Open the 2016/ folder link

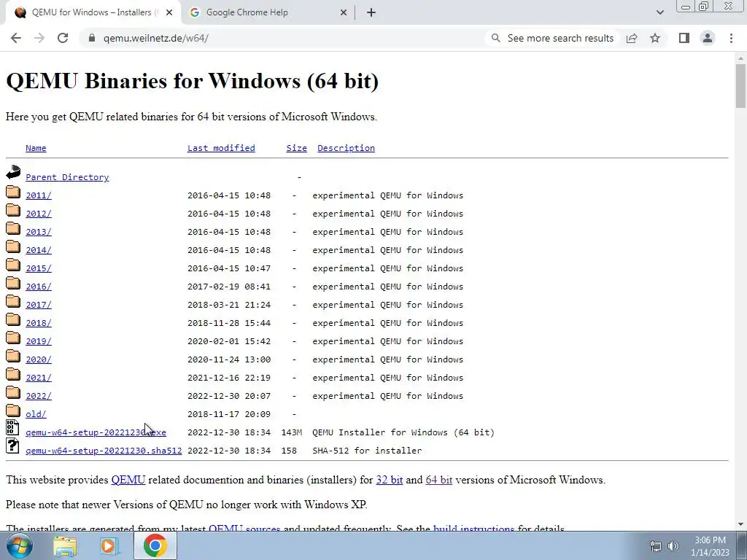coord(39,287)
